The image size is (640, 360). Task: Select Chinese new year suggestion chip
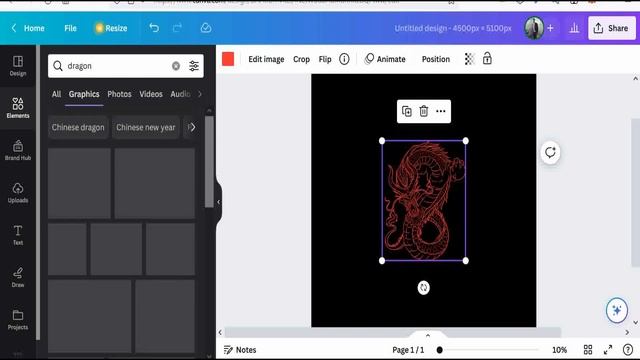146,127
